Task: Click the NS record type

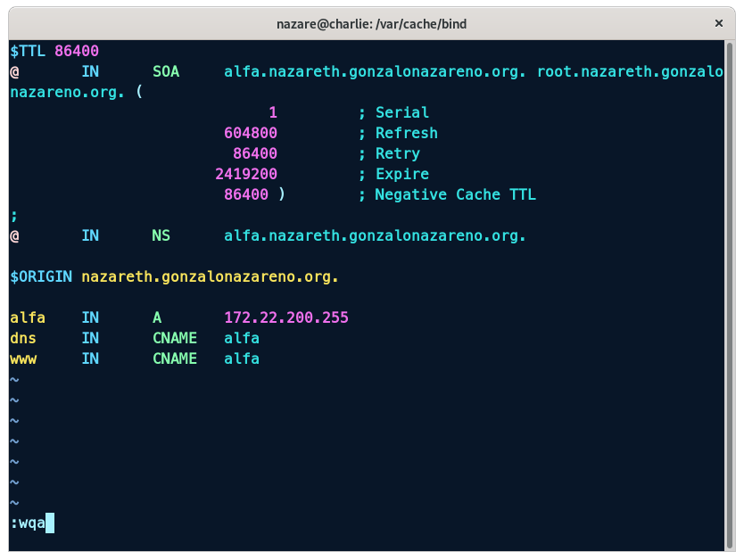Action: [x=161, y=236]
